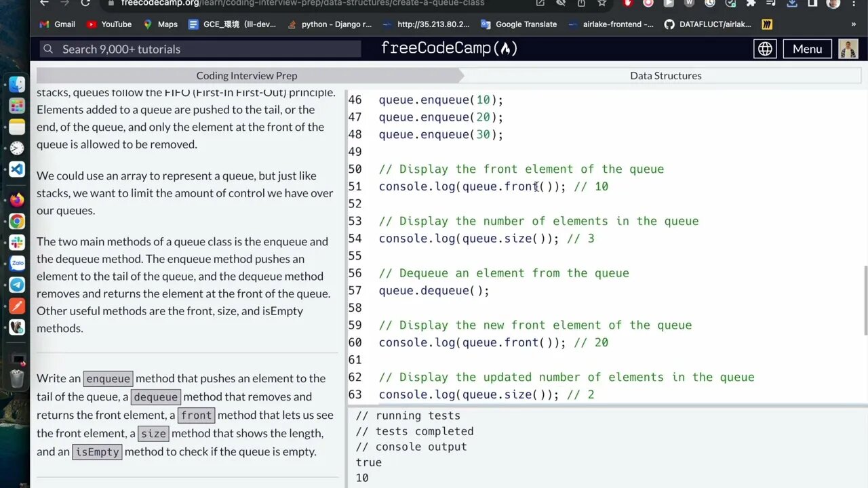
Task: Open Launchpad from the dock
Action: pos(17,106)
